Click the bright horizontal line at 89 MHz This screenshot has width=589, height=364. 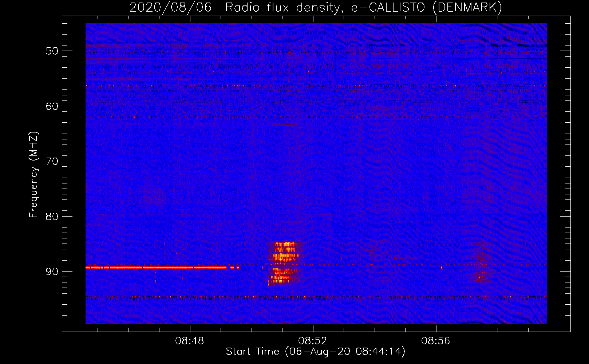coord(163,268)
